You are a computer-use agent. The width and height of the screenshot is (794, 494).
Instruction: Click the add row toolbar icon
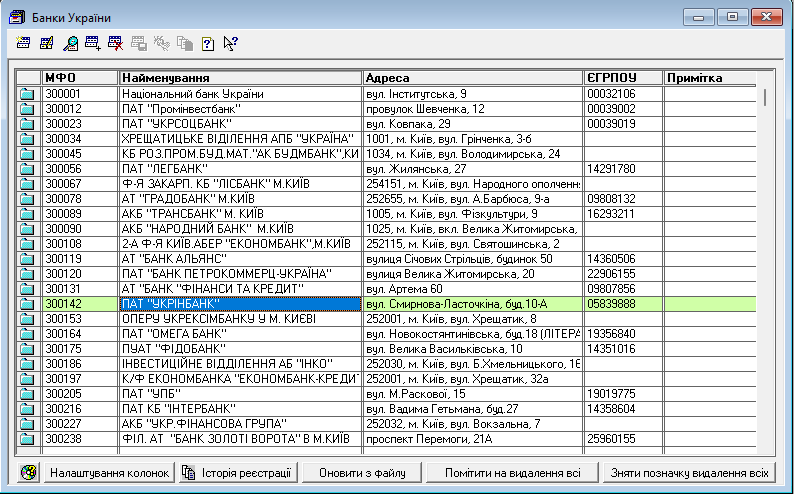(92, 43)
